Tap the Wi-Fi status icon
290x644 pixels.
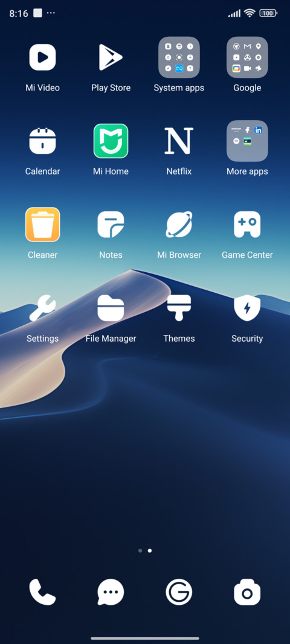[250, 13]
